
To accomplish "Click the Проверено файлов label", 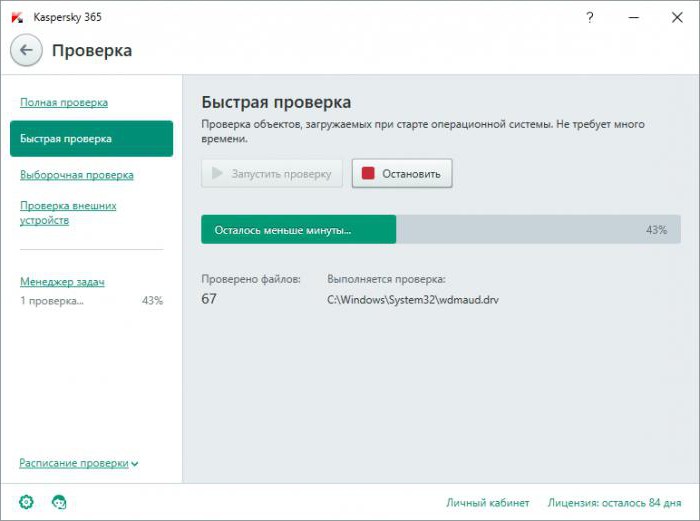I will (251, 279).
